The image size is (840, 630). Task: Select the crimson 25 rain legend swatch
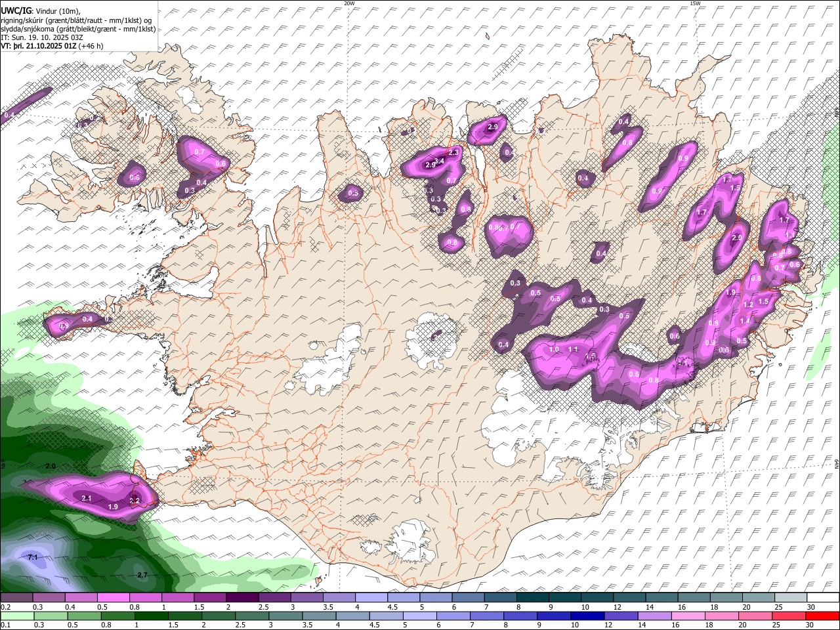click(788, 616)
